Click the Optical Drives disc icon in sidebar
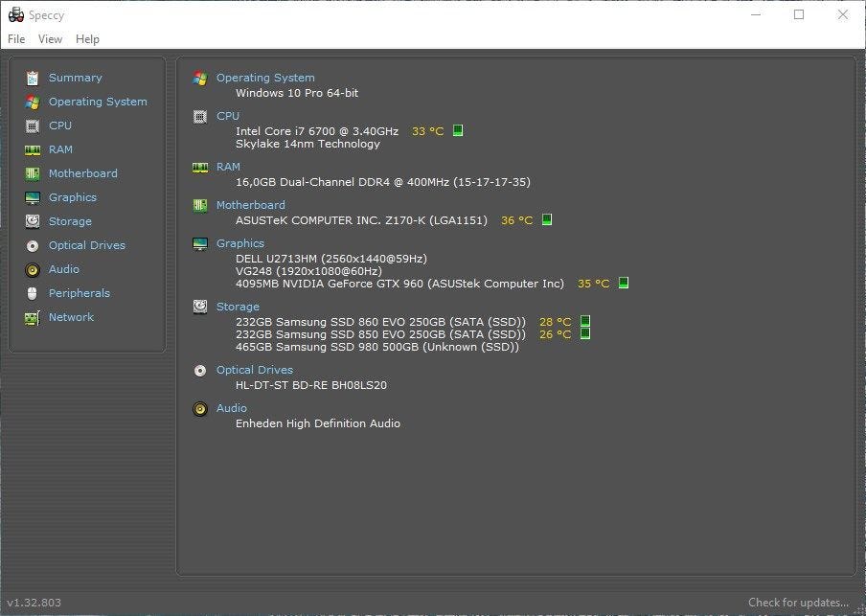Image resolution: width=866 pixels, height=616 pixels. 33,245
